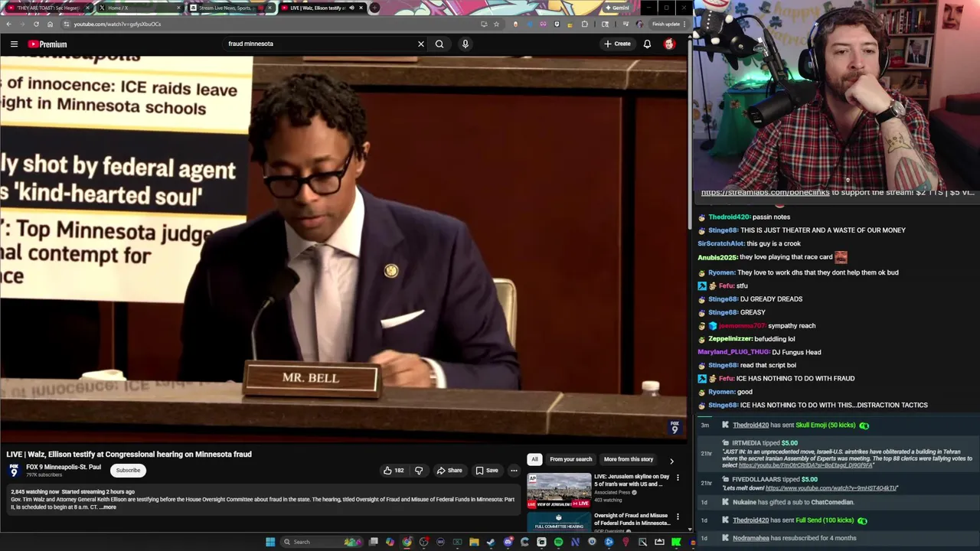The width and height of the screenshot is (980, 551).
Task: Dislike the Walz hearing video
Action: tap(418, 471)
